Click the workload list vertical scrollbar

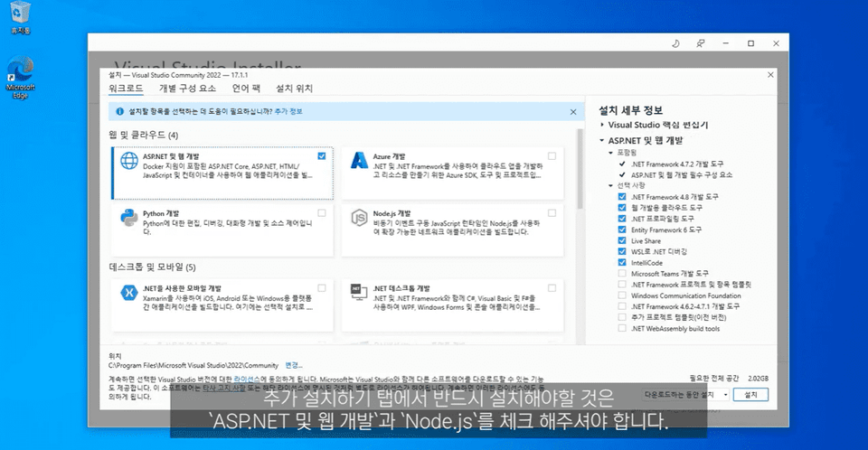[580, 169]
